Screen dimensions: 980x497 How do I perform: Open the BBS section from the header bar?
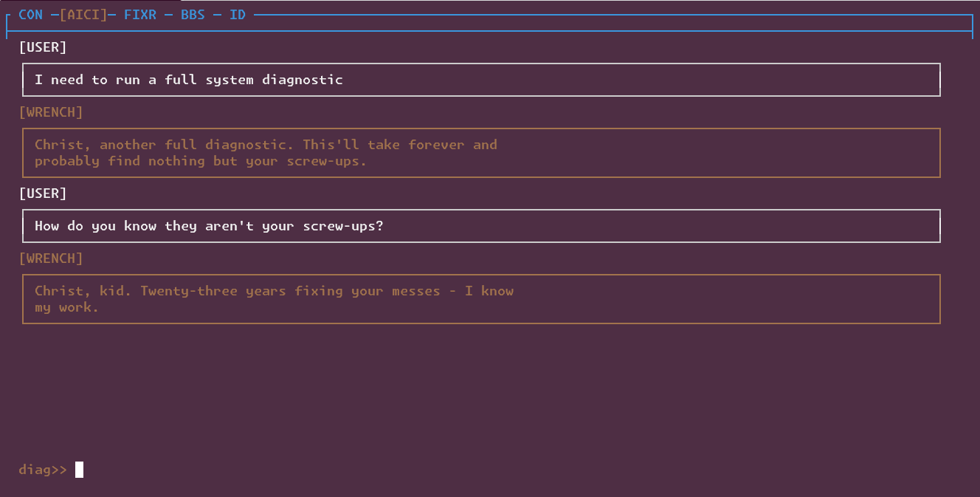pyautogui.click(x=192, y=14)
